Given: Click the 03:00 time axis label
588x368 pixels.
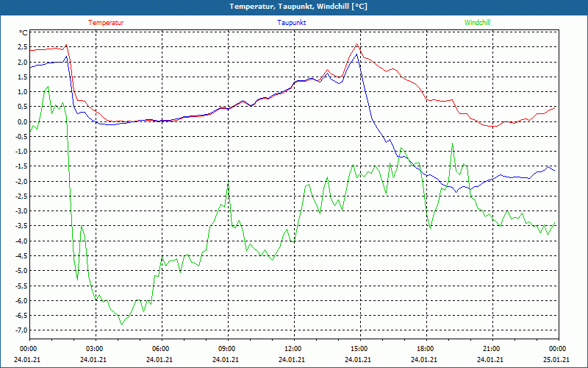Looking at the screenshot, I should pos(95,349).
